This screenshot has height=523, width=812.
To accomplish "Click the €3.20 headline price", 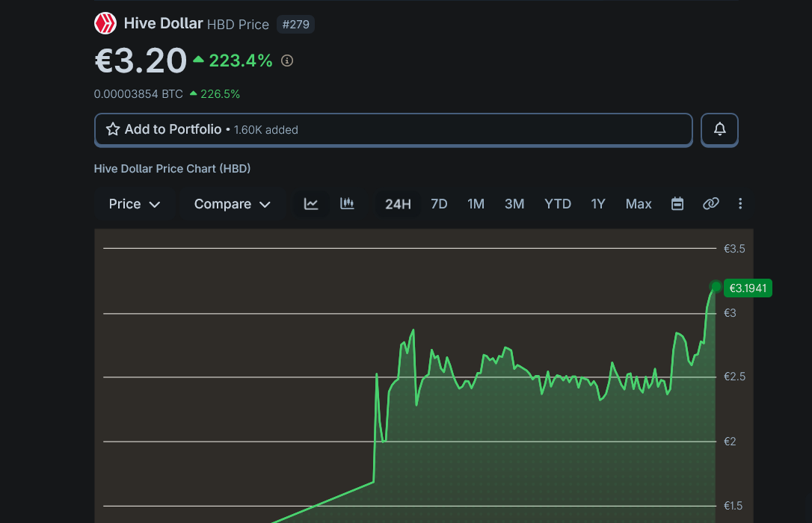I will (141, 61).
